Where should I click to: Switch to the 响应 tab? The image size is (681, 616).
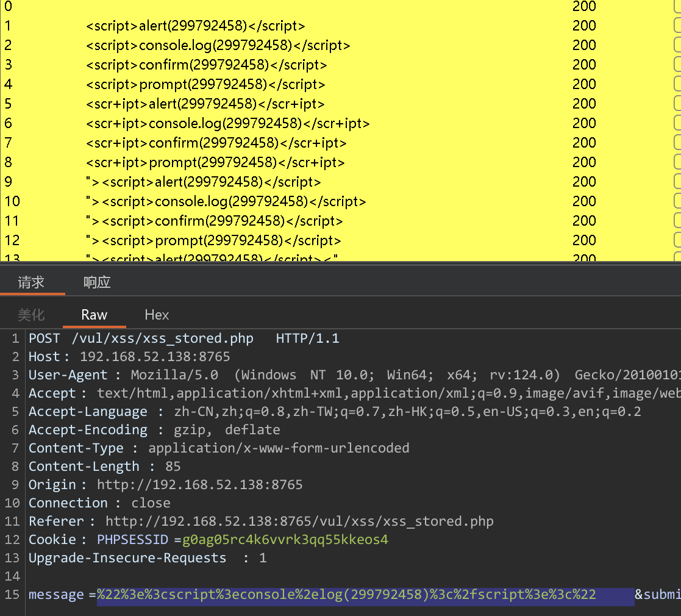97,282
